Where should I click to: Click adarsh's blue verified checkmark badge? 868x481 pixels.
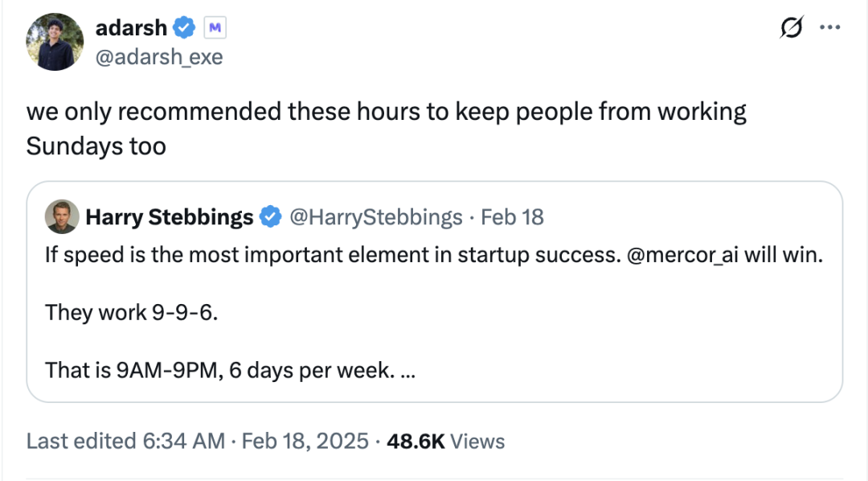pyautogui.click(x=184, y=27)
